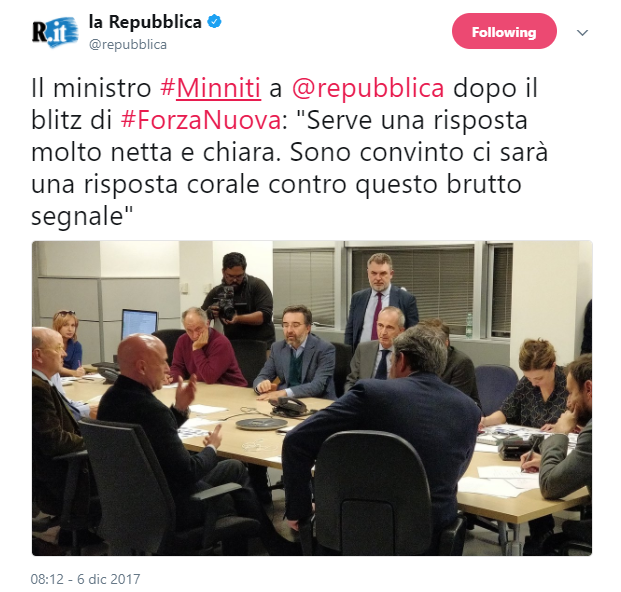Open the attached meeting room photo
The image size is (621, 592).
tap(312, 398)
